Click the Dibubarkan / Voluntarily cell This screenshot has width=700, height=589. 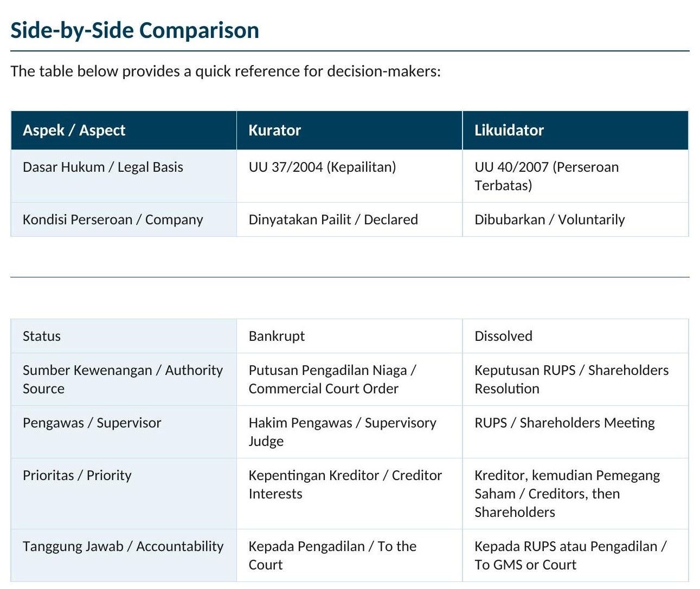[x=549, y=220]
